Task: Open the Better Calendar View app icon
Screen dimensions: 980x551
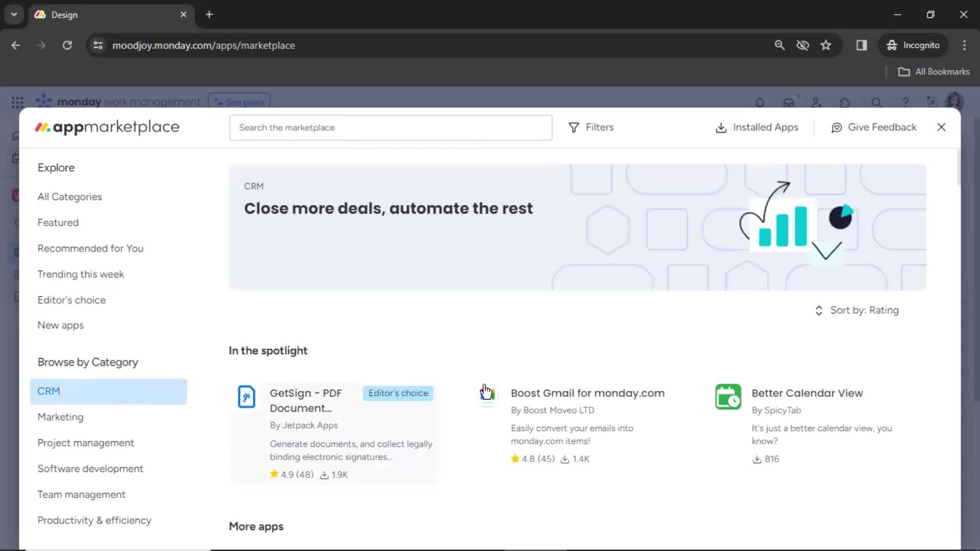Action: (728, 397)
